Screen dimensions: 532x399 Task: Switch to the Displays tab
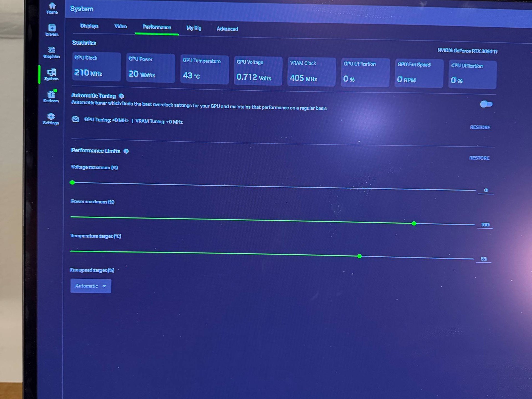pyautogui.click(x=89, y=26)
